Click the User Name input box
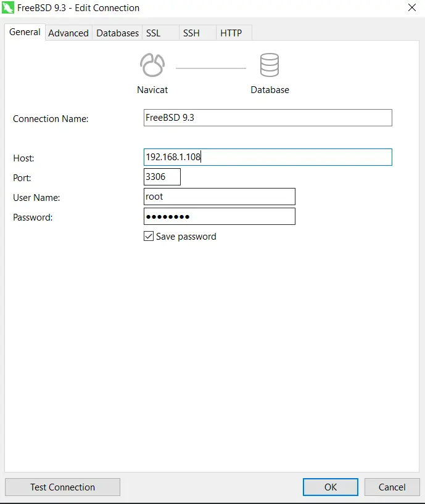Image resolution: width=425 pixels, height=504 pixels. [x=219, y=197]
